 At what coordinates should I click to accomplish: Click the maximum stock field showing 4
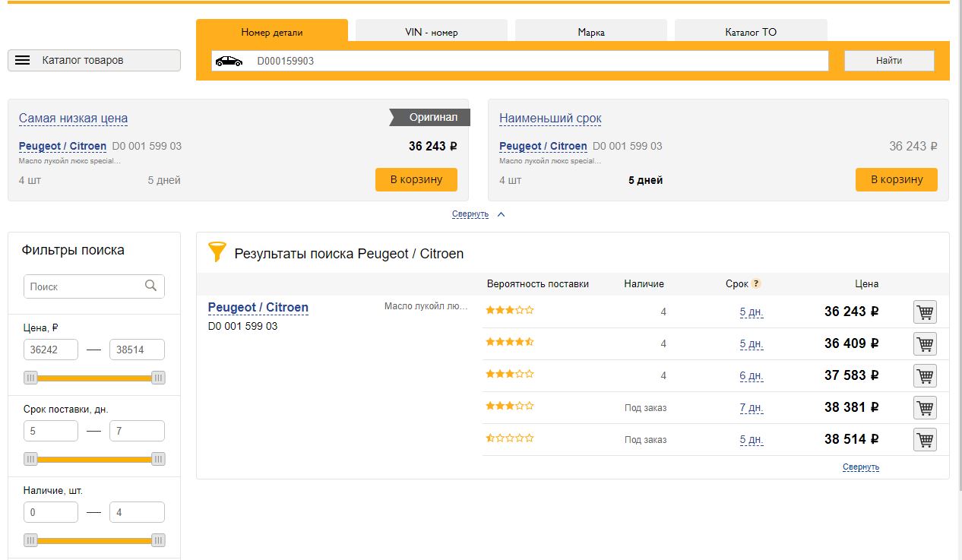pyautogui.click(x=137, y=512)
